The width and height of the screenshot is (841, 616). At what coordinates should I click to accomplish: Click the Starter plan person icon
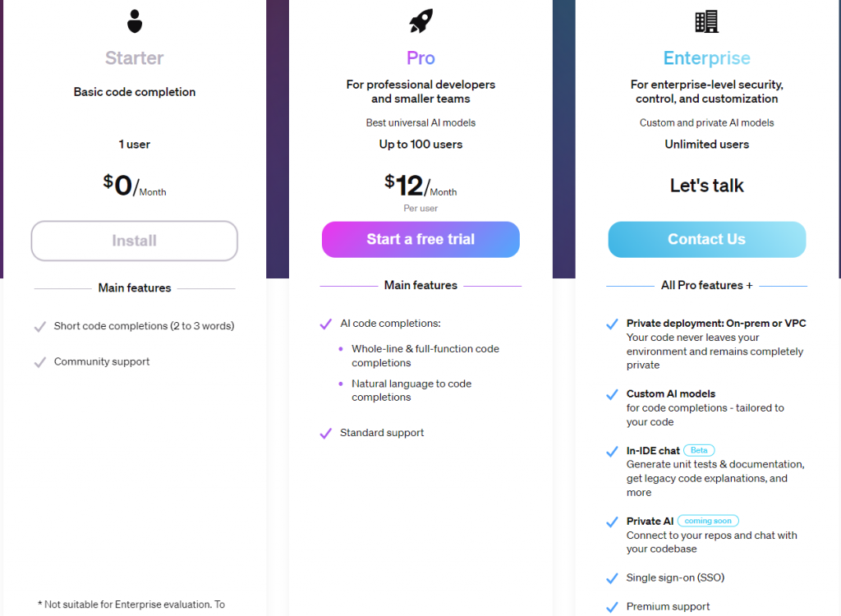tap(135, 21)
